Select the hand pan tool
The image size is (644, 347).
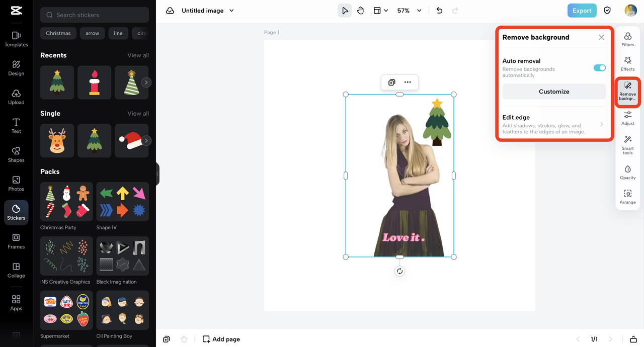361,11
